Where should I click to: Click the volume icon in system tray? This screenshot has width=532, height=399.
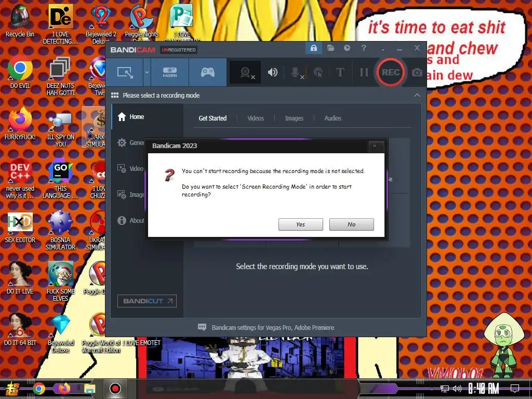point(457,389)
